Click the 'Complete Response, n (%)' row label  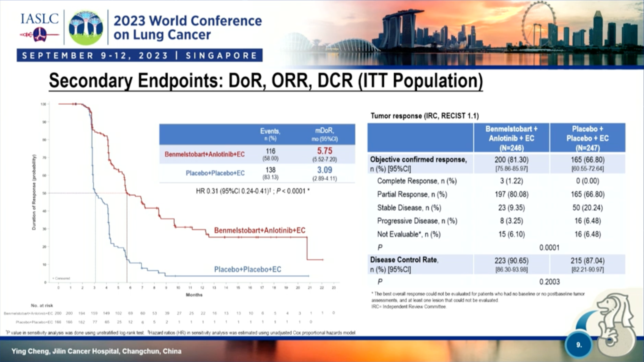[417, 181]
